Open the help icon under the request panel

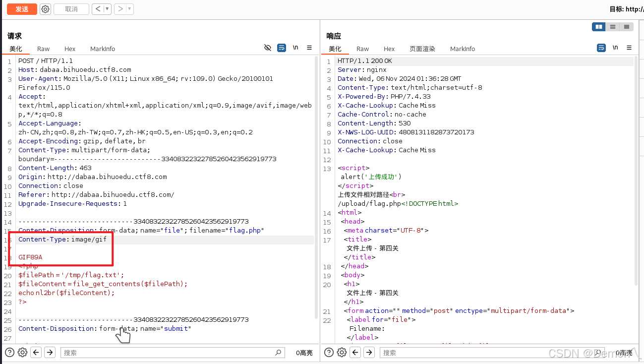pyautogui.click(x=10, y=353)
